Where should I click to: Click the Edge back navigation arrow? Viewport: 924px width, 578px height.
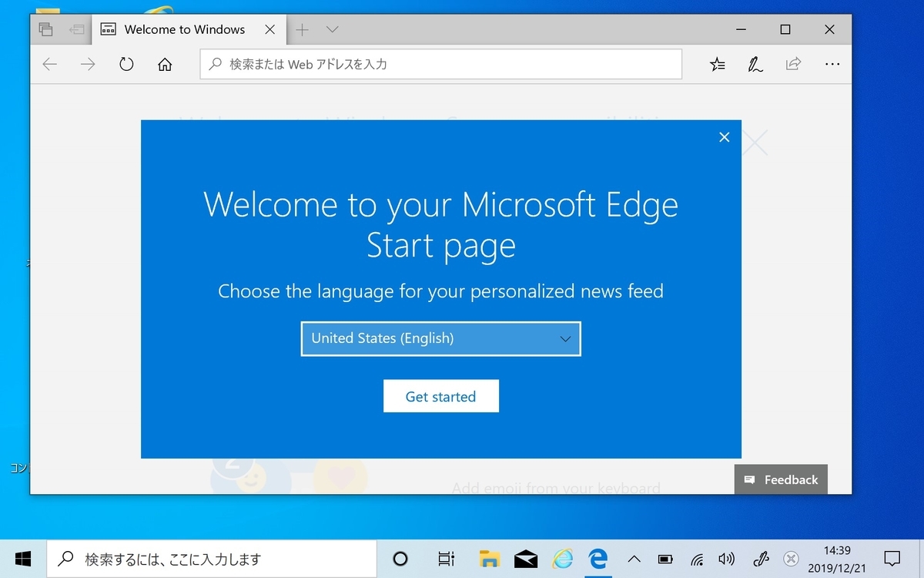pyautogui.click(x=50, y=65)
